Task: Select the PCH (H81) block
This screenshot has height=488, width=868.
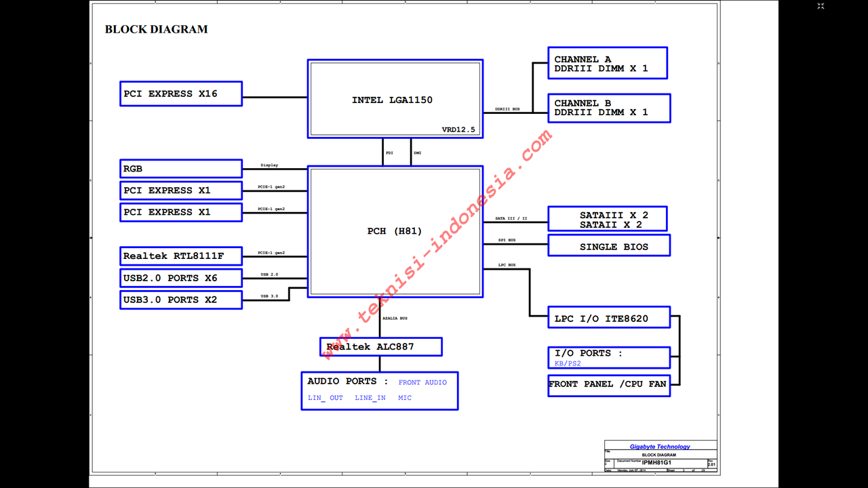Action: [x=395, y=231]
